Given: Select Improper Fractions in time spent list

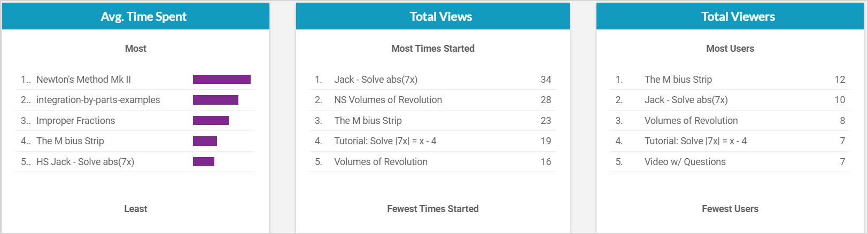Looking at the screenshot, I should (75, 121).
